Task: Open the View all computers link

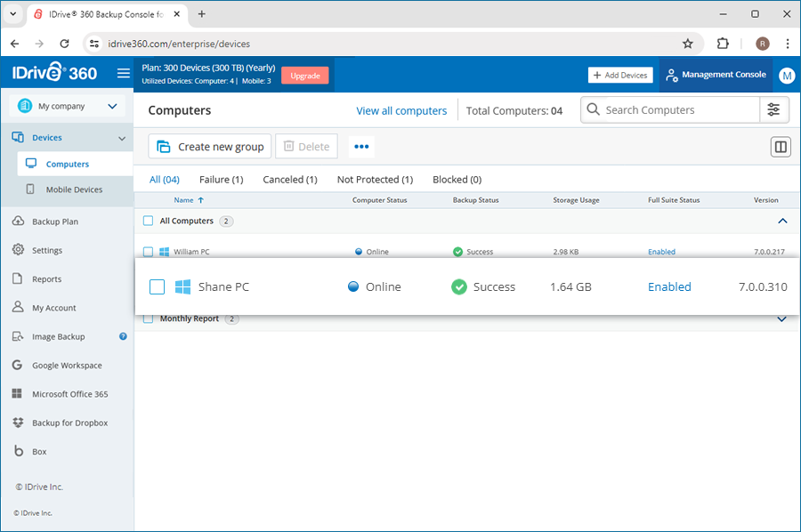Action: coord(401,111)
